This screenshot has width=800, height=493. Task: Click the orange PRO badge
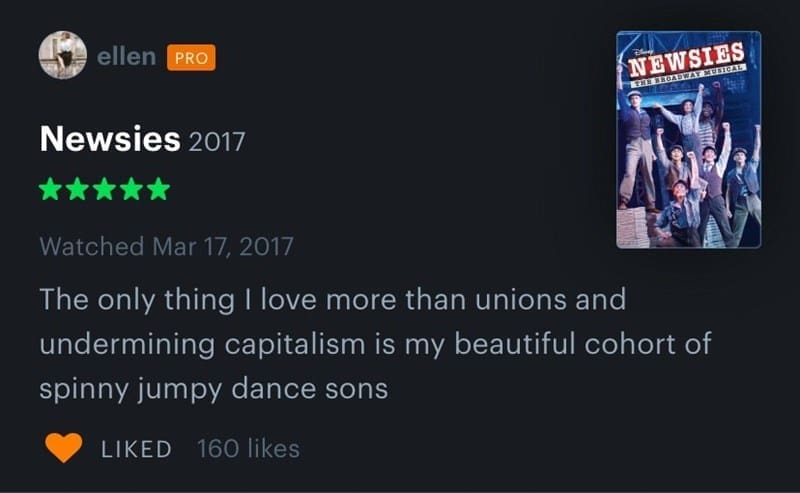191,58
